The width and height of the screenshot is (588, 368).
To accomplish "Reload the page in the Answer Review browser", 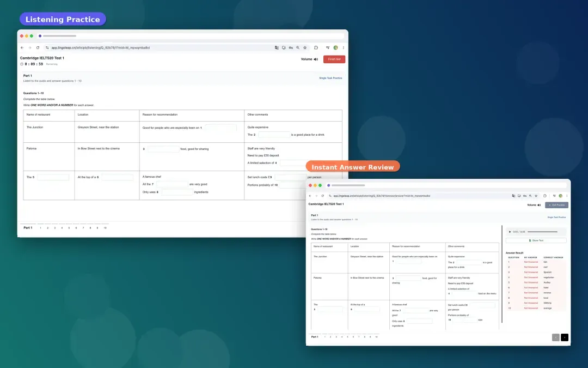I will point(322,196).
